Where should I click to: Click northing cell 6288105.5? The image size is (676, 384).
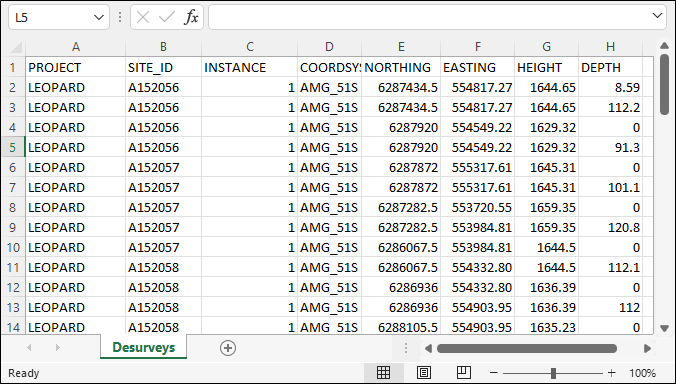tap(401, 328)
